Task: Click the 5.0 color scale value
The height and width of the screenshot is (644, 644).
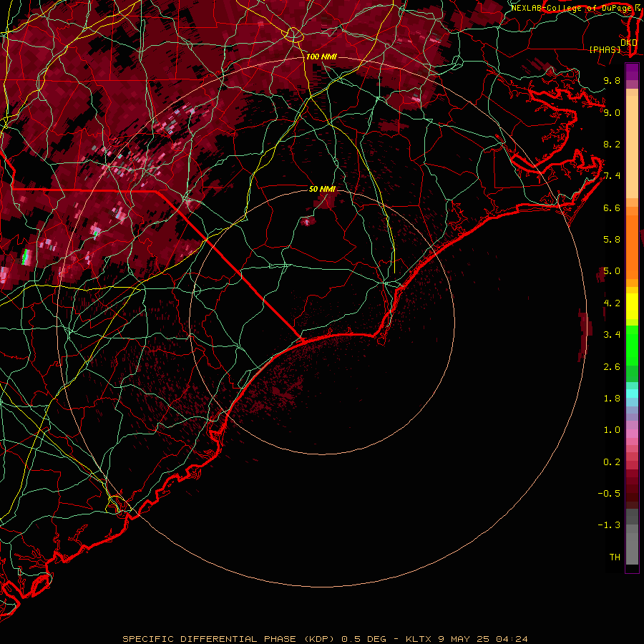Action: click(x=612, y=271)
